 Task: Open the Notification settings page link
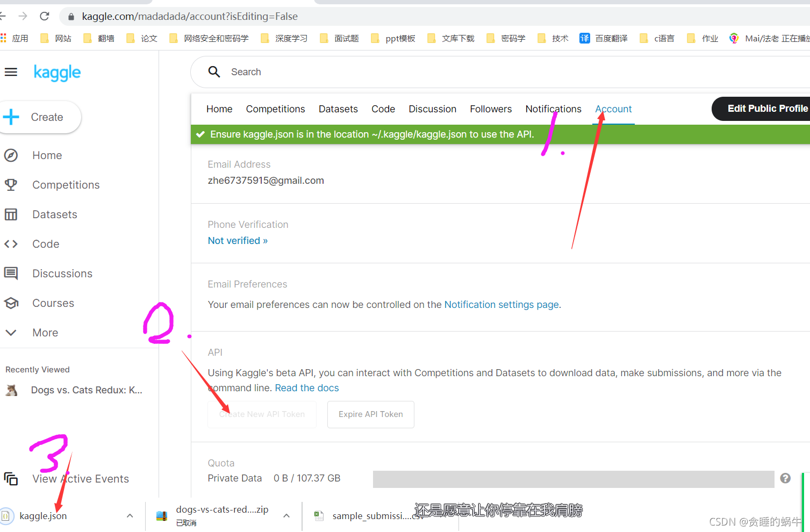tap(501, 305)
